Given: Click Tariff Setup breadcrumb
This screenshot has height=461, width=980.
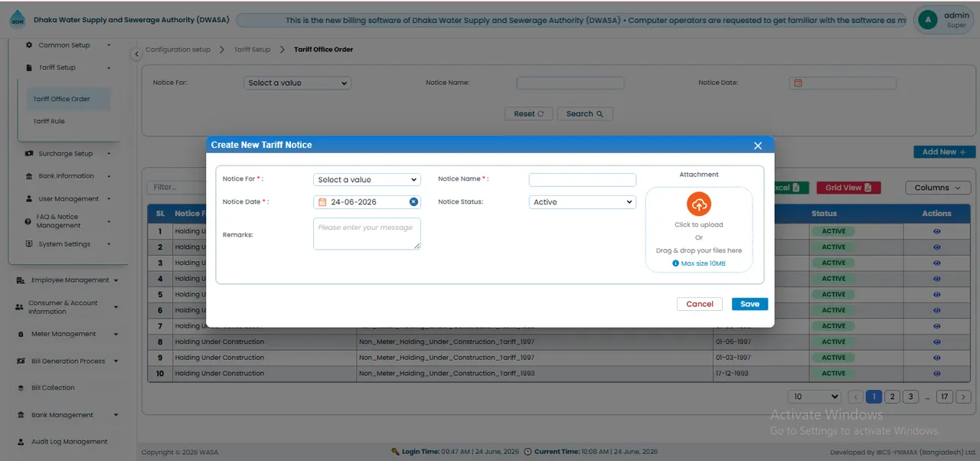Looking at the screenshot, I should pyautogui.click(x=253, y=50).
